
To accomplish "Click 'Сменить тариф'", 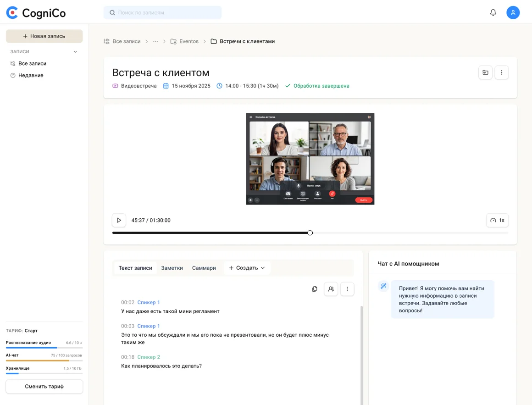I will [x=44, y=386].
